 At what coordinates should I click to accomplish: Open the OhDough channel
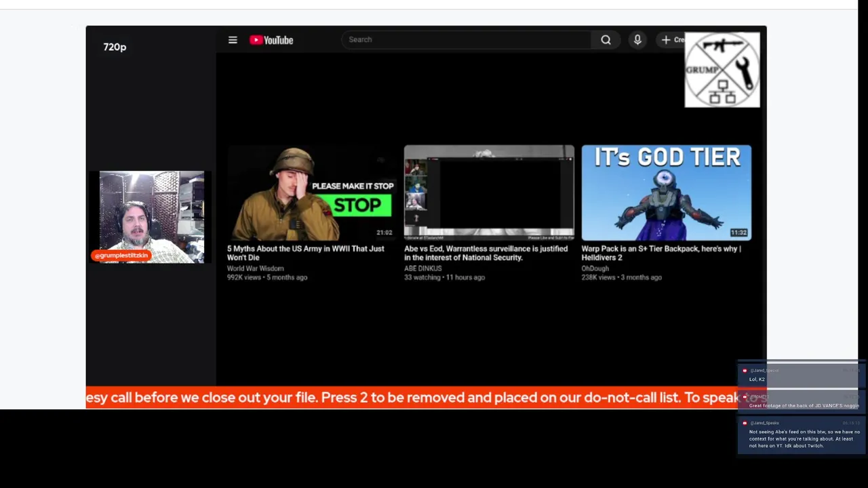[x=595, y=268]
